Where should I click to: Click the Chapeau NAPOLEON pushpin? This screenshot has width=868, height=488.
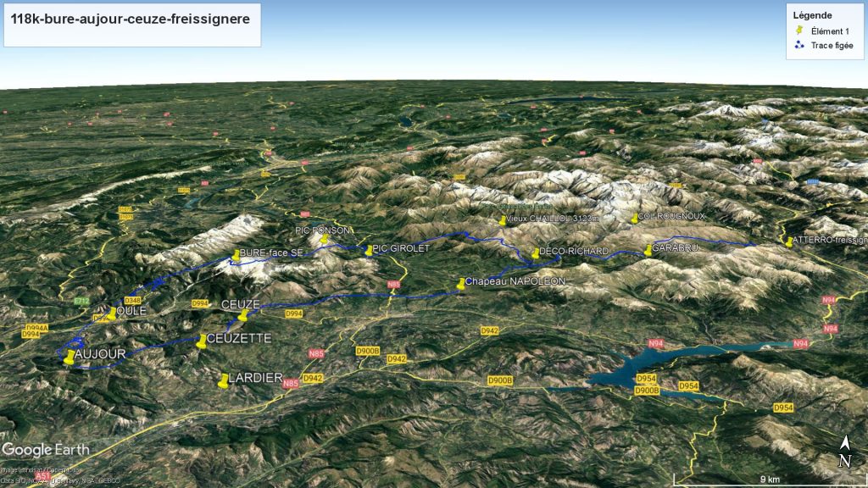[461, 283]
